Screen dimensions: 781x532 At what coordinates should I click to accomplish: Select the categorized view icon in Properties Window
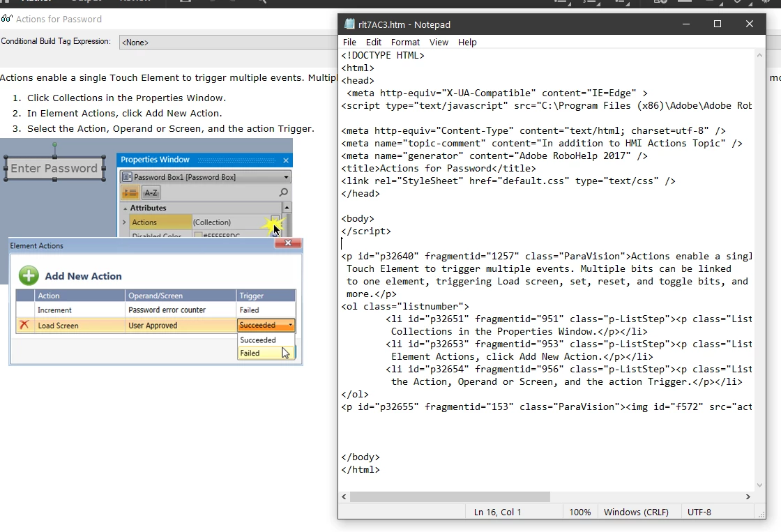(x=130, y=192)
